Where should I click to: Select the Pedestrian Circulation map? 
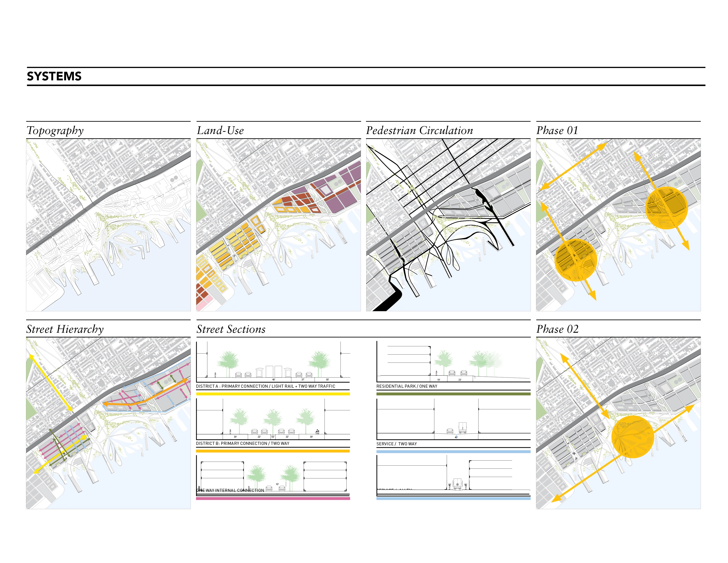coord(448,225)
